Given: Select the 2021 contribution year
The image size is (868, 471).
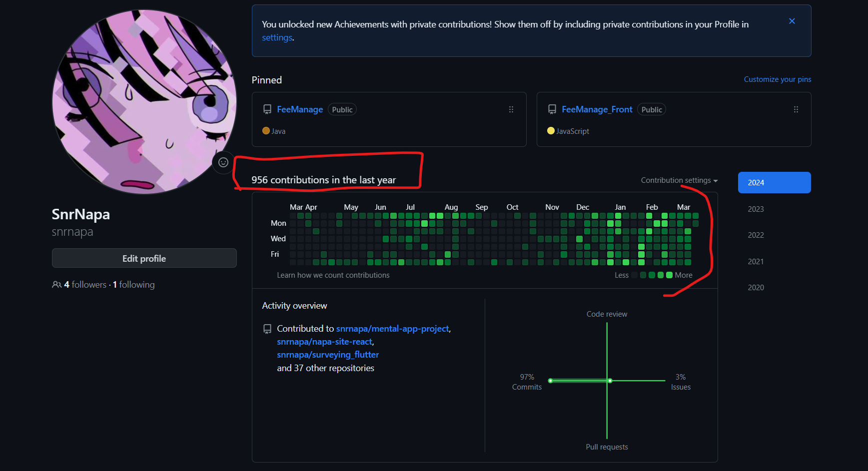Looking at the screenshot, I should 756,262.
